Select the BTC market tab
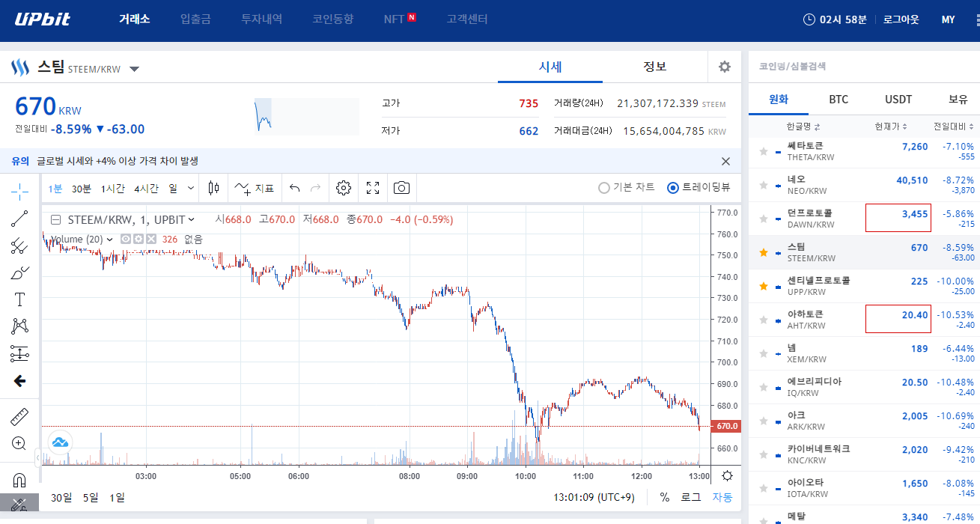The image size is (980, 524). coord(839,99)
